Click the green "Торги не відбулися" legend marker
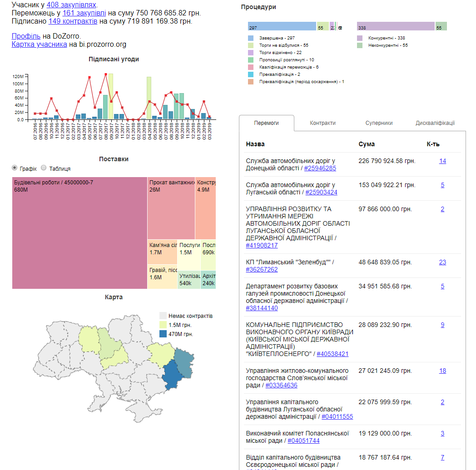Image resolution: width=476 pixels, height=470 pixels. pos(250,45)
